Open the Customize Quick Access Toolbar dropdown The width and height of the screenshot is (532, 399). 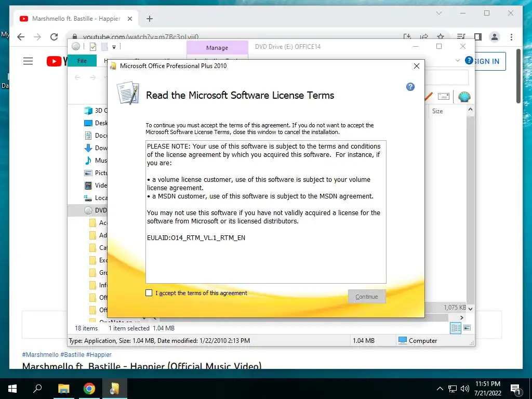point(114,47)
